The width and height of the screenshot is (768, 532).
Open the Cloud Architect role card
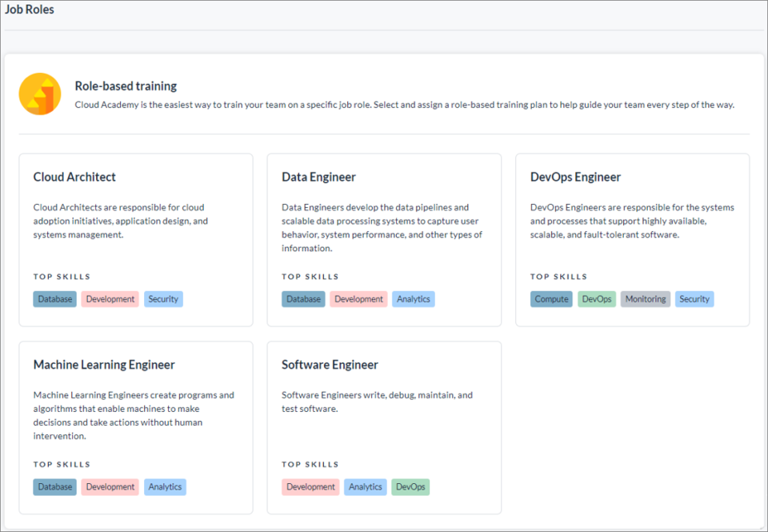pyautogui.click(x=136, y=240)
